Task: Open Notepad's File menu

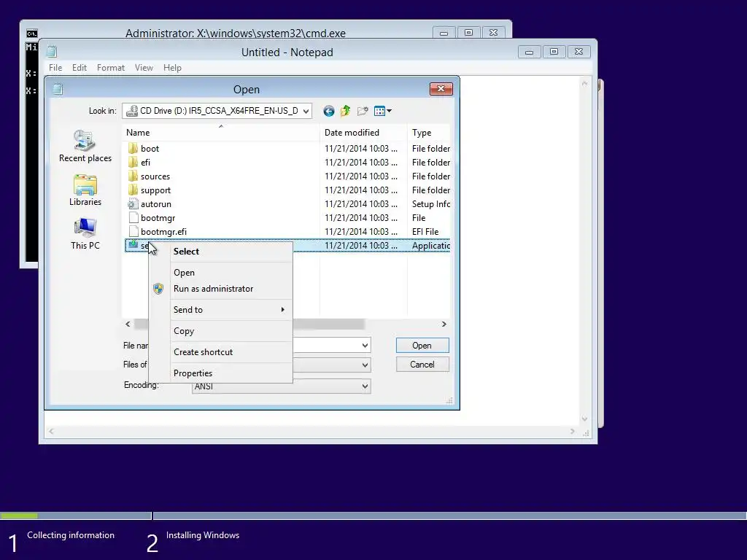Action: (x=55, y=68)
